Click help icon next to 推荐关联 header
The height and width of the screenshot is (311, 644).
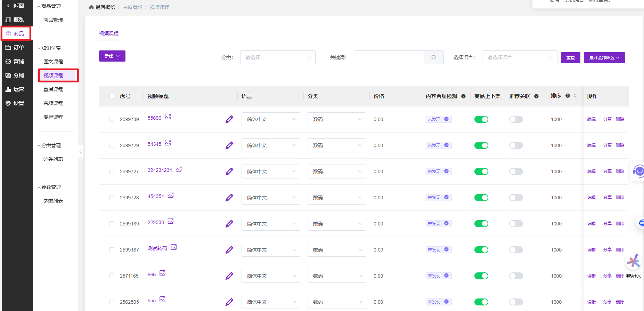coord(536,96)
